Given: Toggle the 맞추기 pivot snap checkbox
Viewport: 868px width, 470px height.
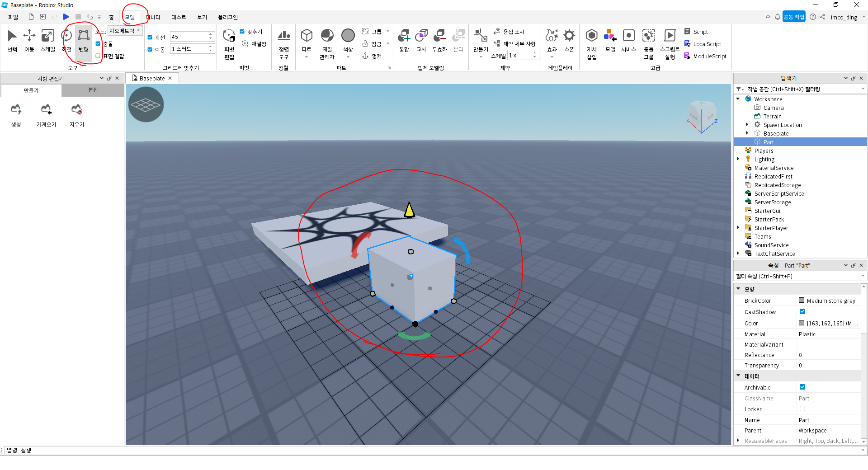Looking at the screenshot, I should 242,32.
